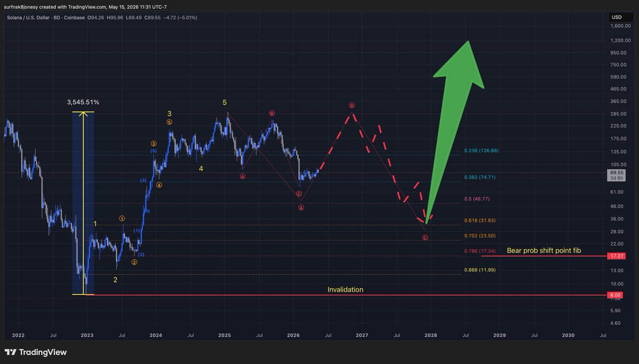This screenshot has width=639, height=364.
Task: Select the yellow wave 4 label
Action: tap(201, 169)
